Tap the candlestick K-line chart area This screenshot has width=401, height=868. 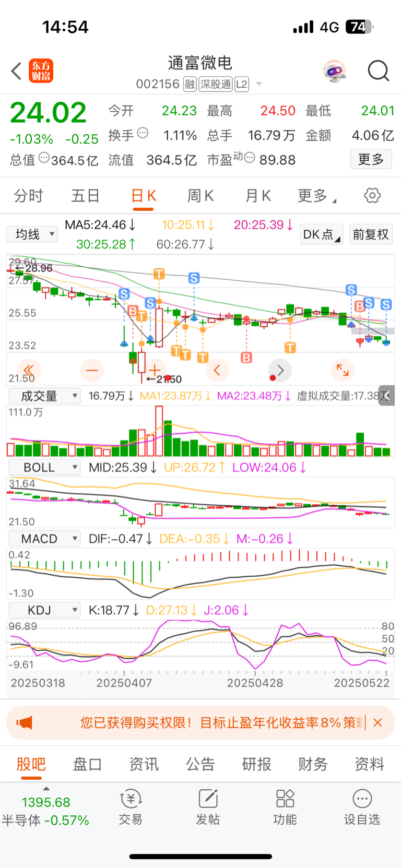[x=200, y=319]
